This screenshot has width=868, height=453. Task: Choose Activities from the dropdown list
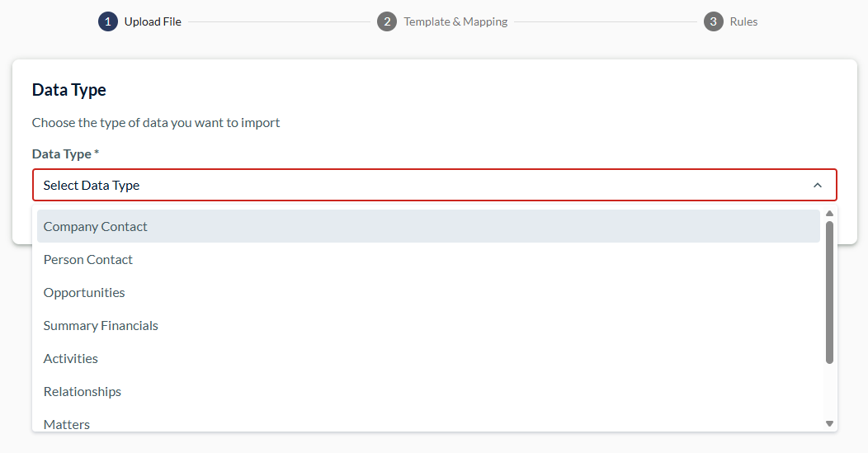428,358
